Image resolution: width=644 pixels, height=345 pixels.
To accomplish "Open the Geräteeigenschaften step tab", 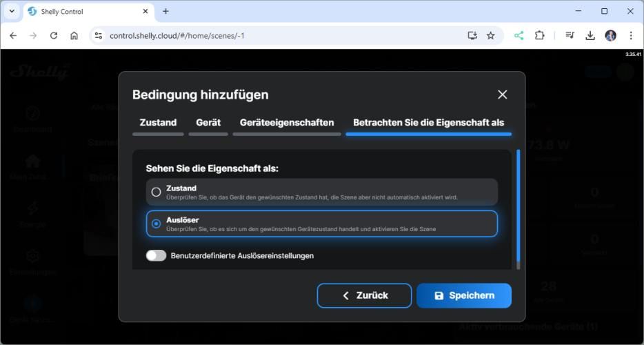I will point(287,122).
